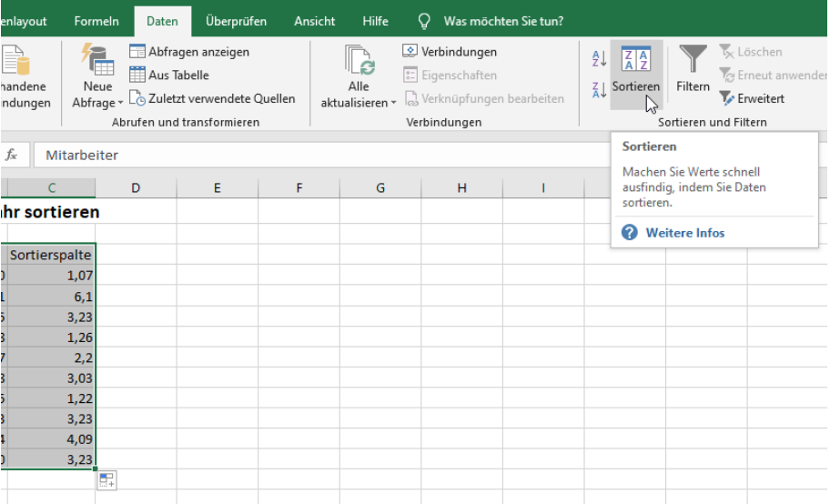
Task: Switch to the Überprüfen tab
Action: click(x=236, y=21)
